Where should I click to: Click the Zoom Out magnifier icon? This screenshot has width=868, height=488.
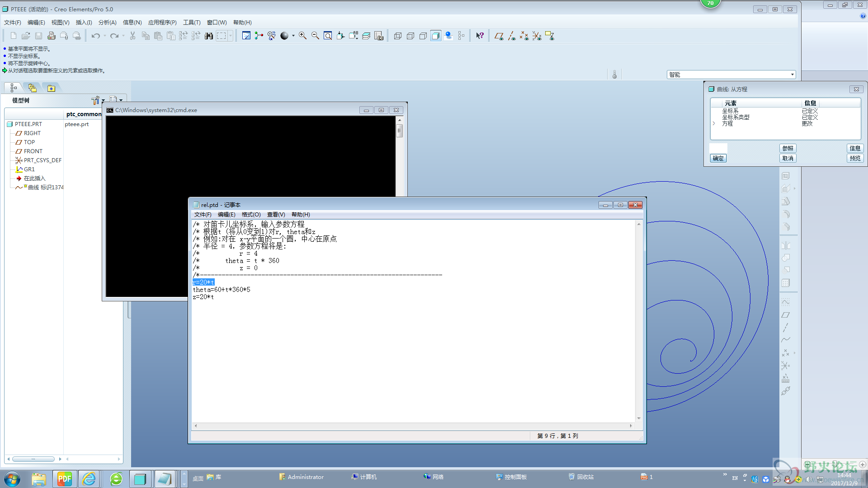pyautogui.click(x=315, y=36)
